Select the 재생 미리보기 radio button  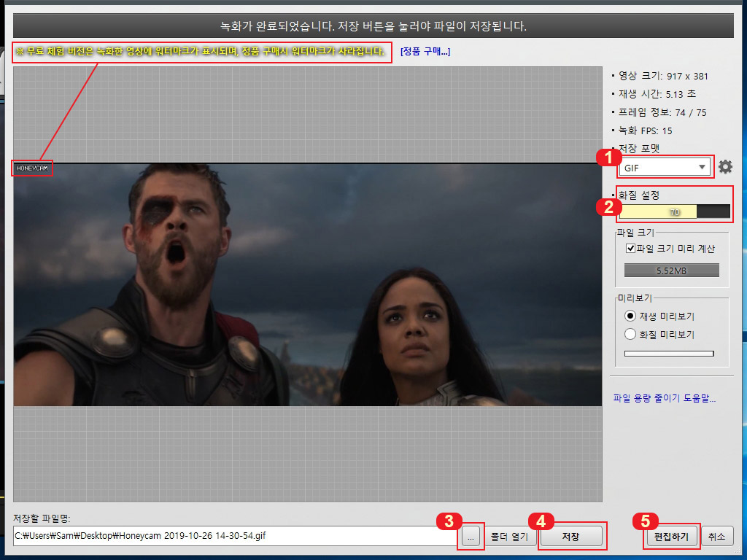tap(630, 316)
